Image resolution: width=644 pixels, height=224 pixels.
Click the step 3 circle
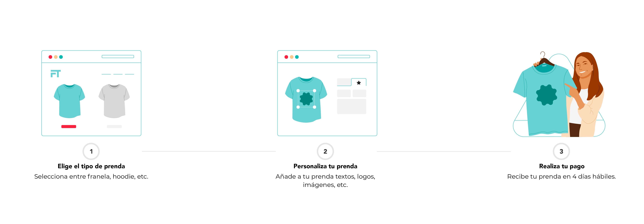coord(561,151)
